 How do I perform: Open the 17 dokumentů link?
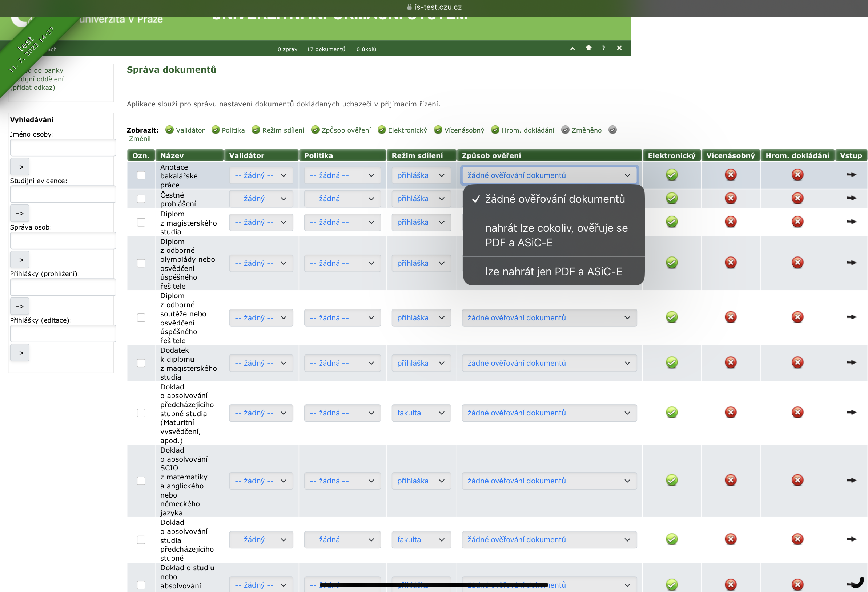click(x=326, y=49)
